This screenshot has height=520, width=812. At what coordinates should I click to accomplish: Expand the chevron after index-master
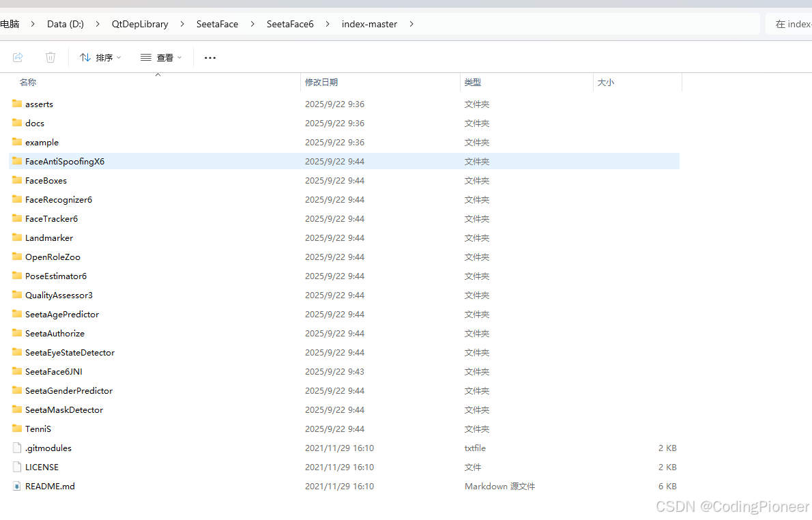(411, 24)
